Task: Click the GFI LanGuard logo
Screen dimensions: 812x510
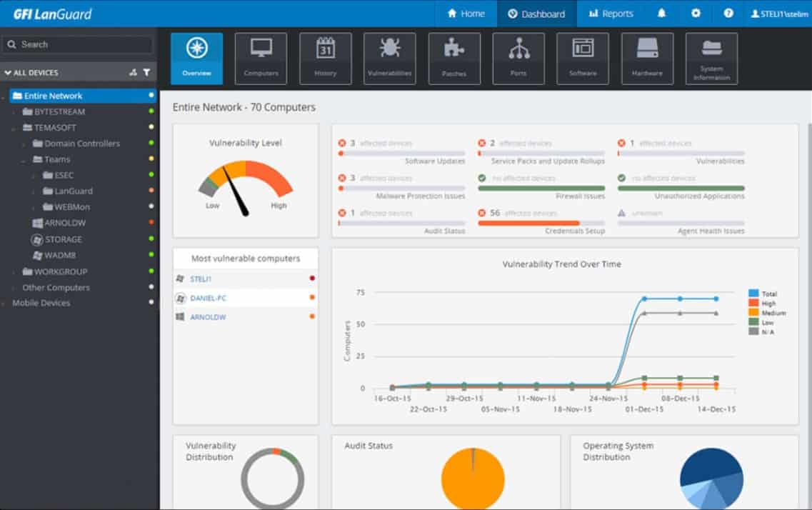Action: point(52,14)
